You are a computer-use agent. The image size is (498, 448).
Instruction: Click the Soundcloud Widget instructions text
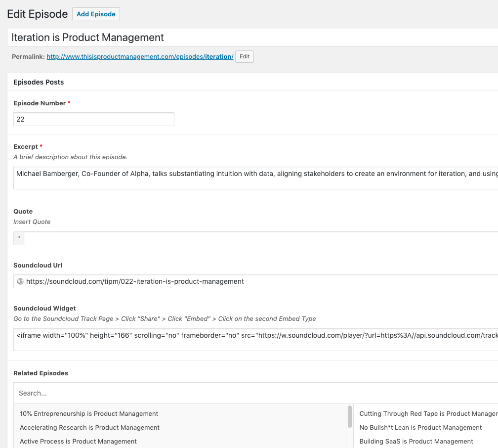(165, 318)
